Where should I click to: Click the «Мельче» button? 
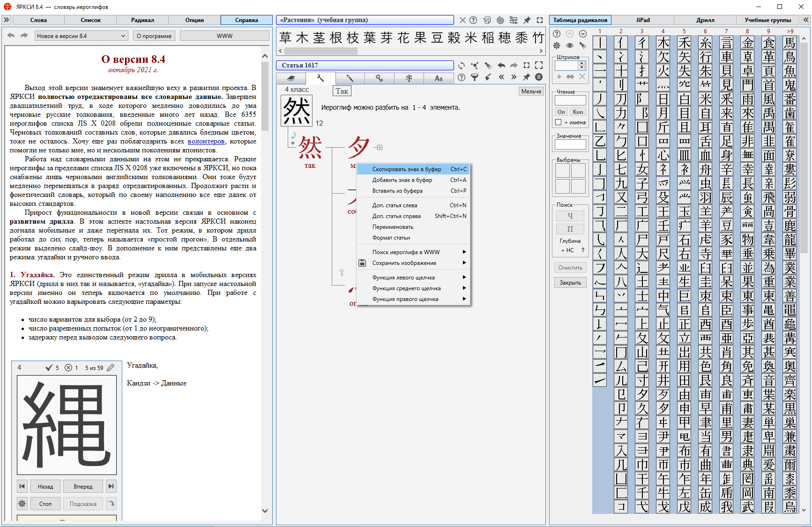531,91
